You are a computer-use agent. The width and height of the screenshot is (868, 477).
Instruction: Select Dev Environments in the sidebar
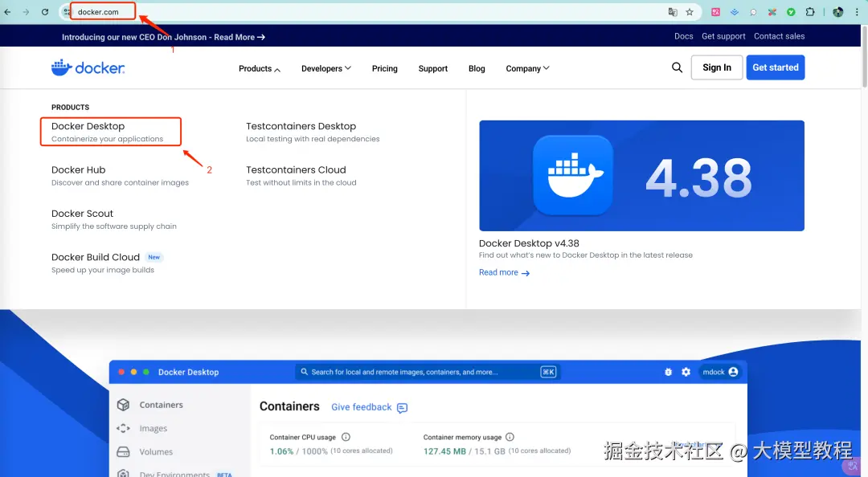170,473
